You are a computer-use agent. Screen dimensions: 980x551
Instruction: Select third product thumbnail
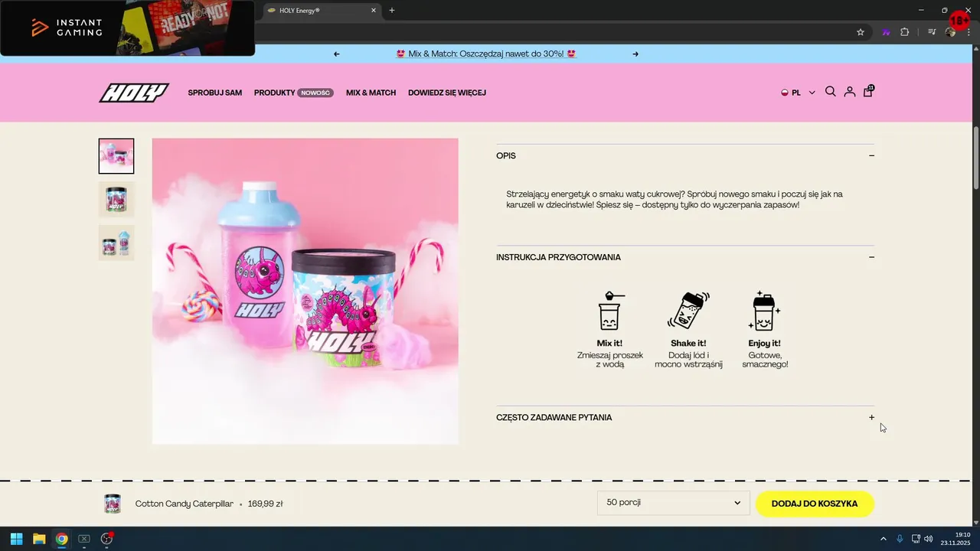(116, 243)
